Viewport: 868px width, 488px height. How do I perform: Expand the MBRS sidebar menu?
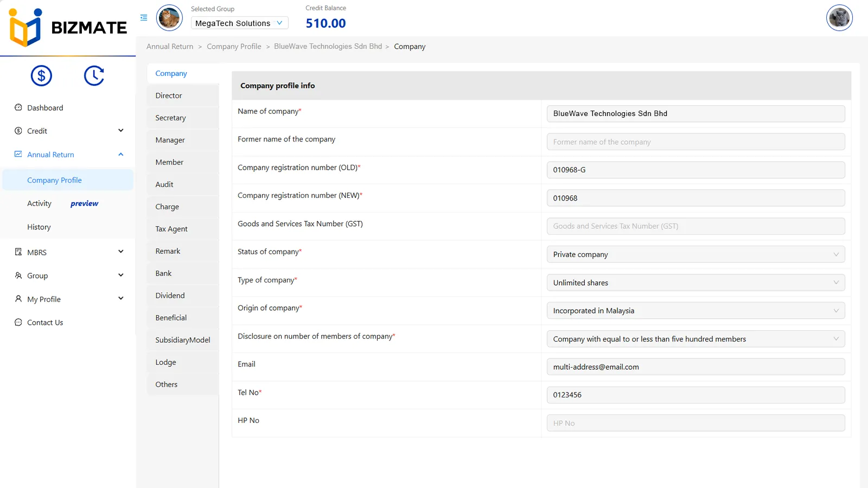click(x=120, y=252)
